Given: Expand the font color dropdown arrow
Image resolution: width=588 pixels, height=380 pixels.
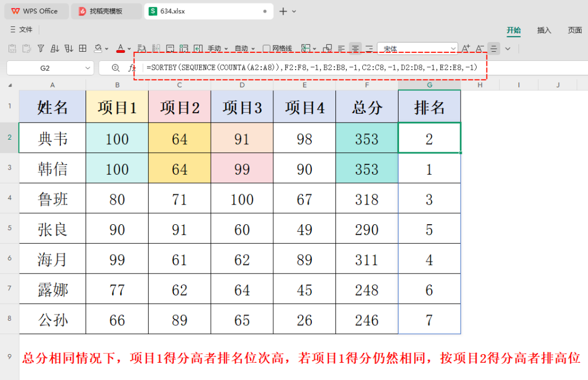Looking at the screenshot, I should click(129, 49).
